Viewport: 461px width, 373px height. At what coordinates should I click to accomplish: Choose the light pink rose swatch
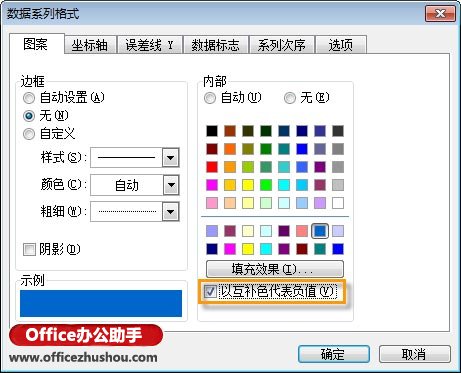pos(212,203)
